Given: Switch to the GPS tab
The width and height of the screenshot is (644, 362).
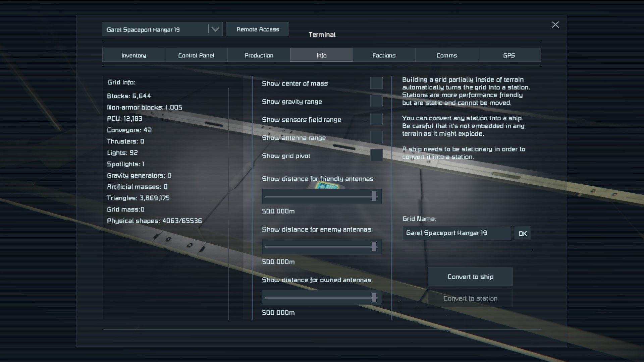Looking at the screenshot, I should tap(509, 55).
